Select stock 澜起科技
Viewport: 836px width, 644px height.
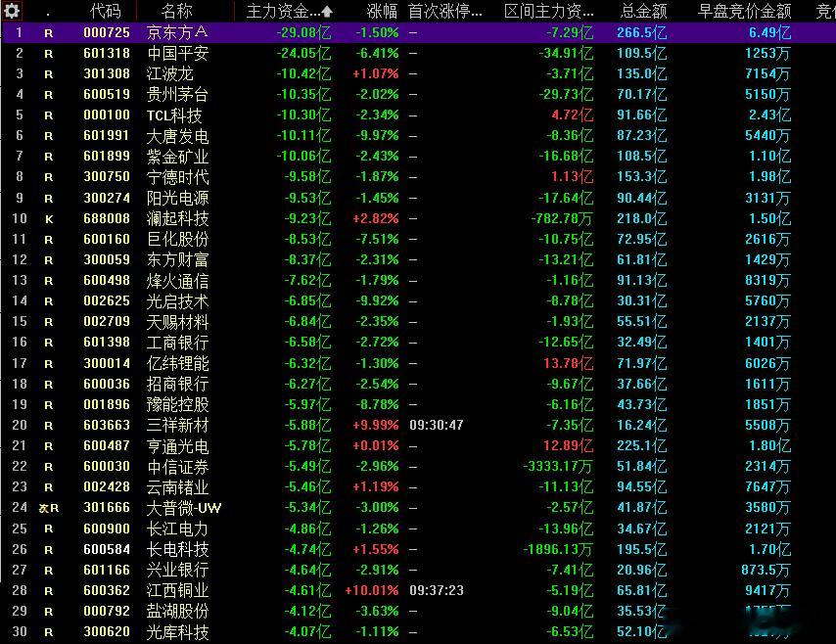point(177,218)
